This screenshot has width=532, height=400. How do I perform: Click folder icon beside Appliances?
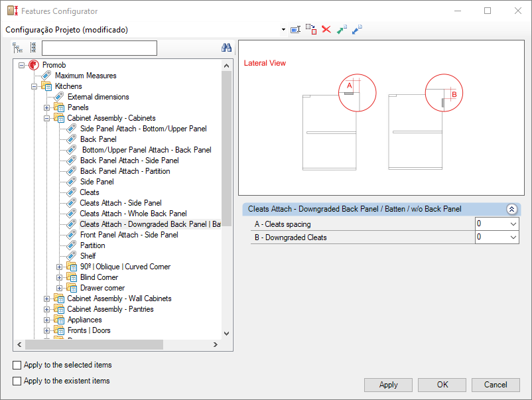click(x=59, y=320)
